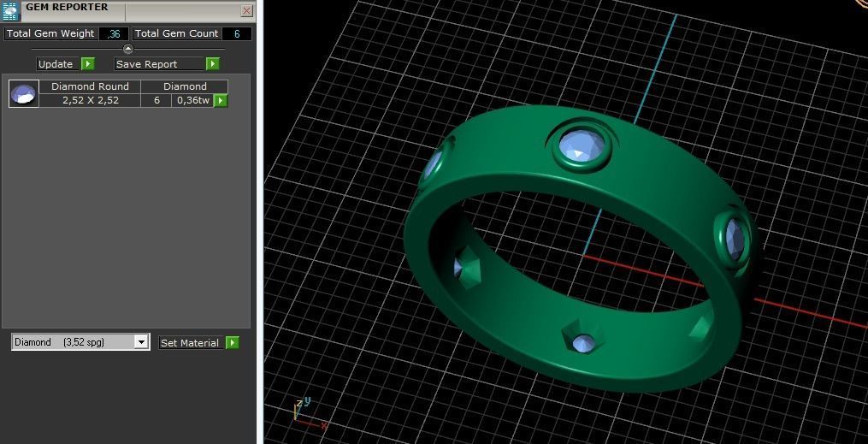Select the left-edge diamond on the ring
The image size is (868, 444).
coord(435,163)
